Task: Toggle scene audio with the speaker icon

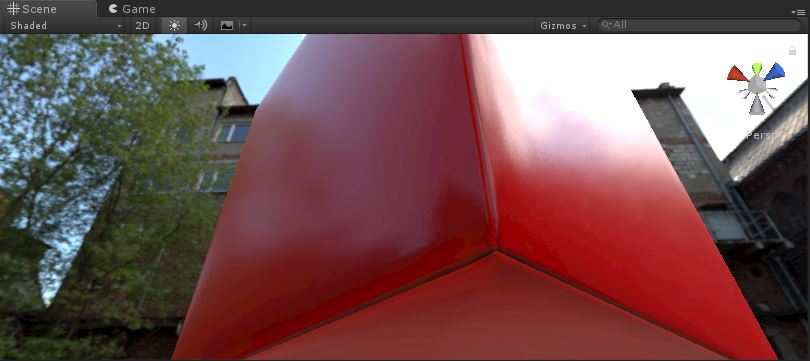Action: 200,25
